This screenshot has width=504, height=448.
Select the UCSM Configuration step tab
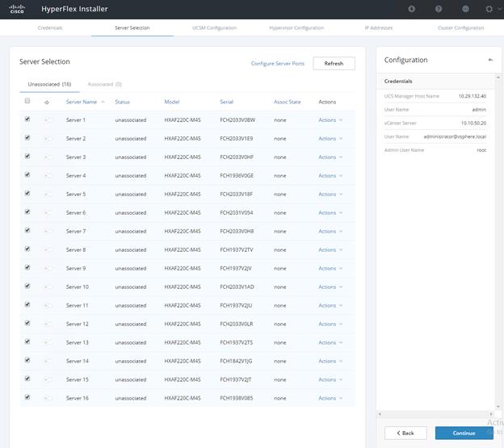214,28
